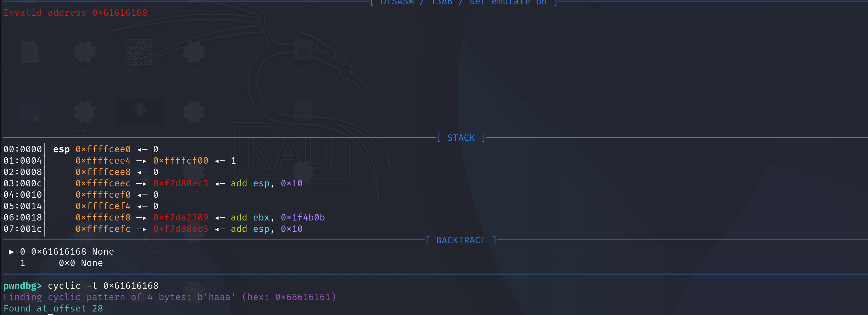Click the byte string b'haaa'
The image size is (868, 315).
[216, 297]
